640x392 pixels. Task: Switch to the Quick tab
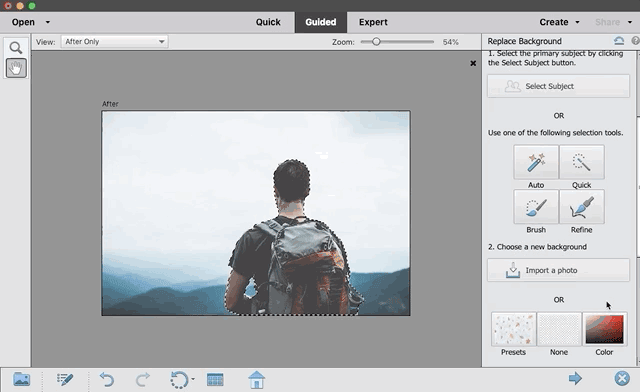click(x=268, y=22)
